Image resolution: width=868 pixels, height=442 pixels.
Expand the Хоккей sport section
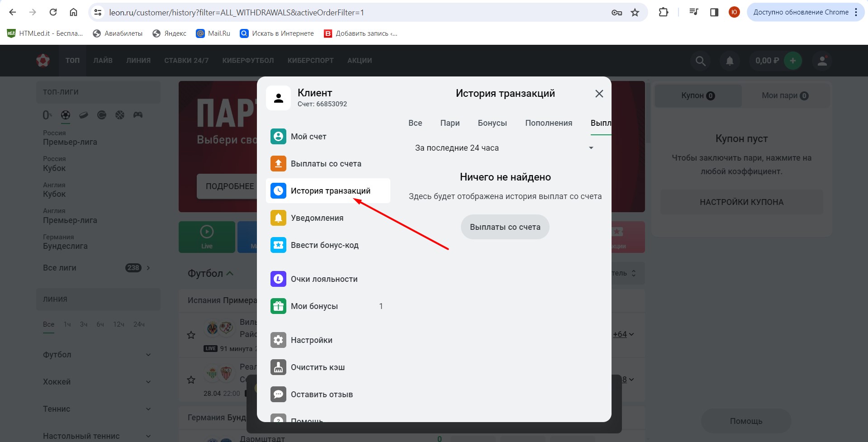(x=97, y=382)
